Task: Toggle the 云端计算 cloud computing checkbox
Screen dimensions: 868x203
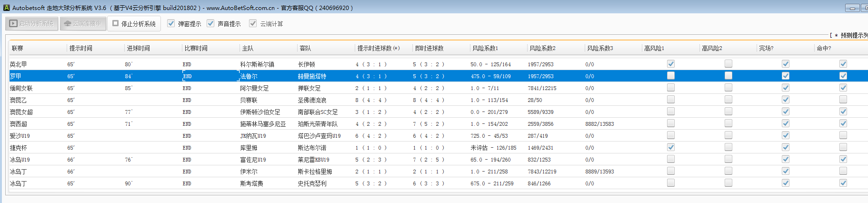Action: coord(253,23)
